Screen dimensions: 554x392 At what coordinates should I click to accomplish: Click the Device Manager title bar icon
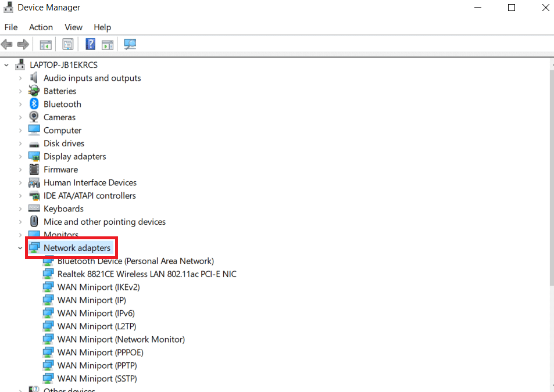(8, 8)
